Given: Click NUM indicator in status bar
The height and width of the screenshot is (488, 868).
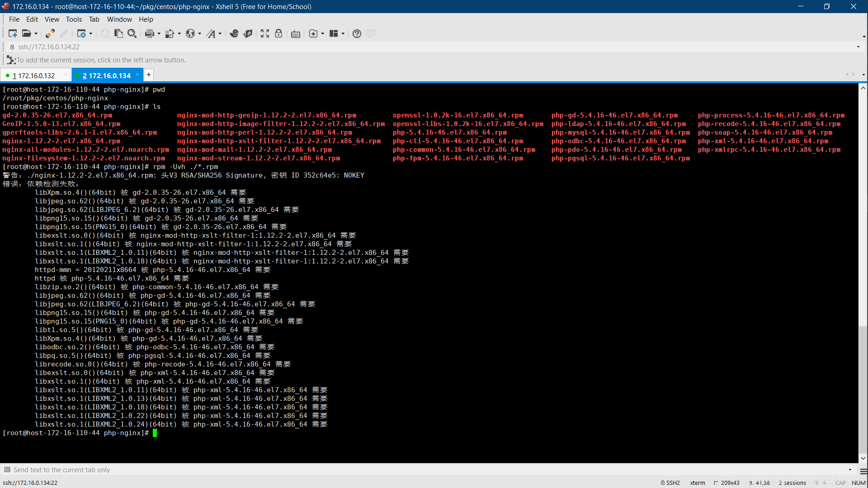Looking at the screenshot, I should click(859, 483).
